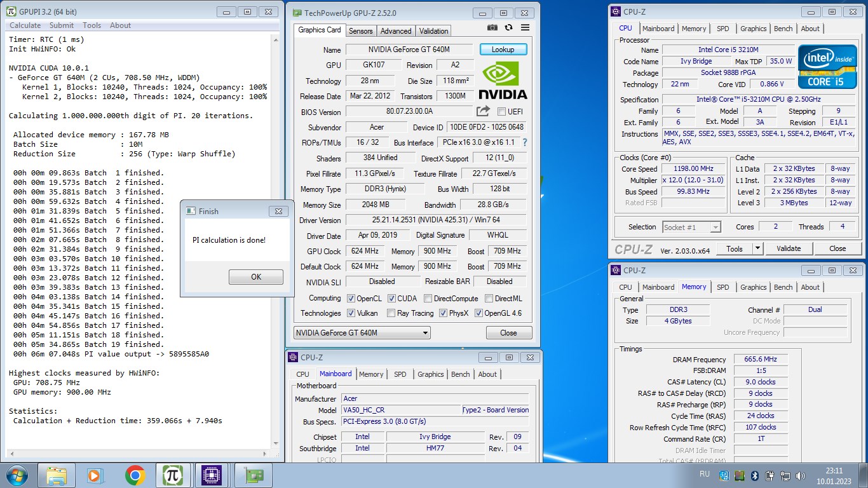Toggle the UEFI checkbox
The height and width of the screenshot is (488, 868).
tap(501, 112)
